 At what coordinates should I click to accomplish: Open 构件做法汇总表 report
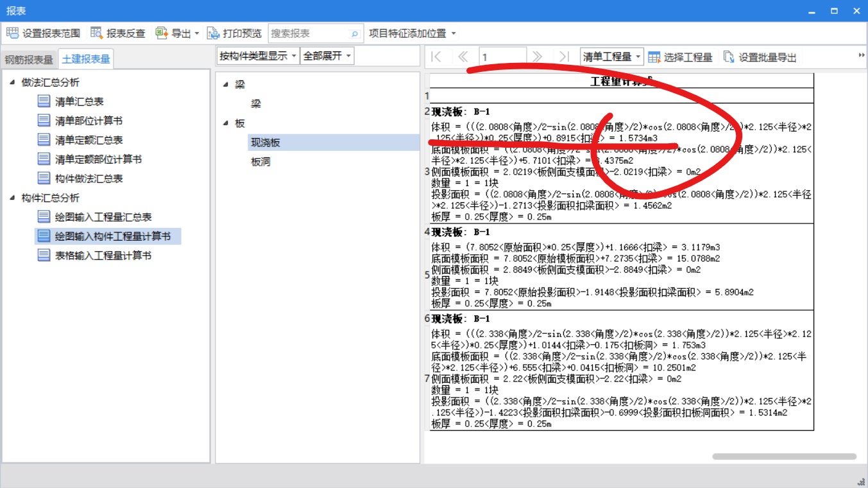tap(89, 179)
